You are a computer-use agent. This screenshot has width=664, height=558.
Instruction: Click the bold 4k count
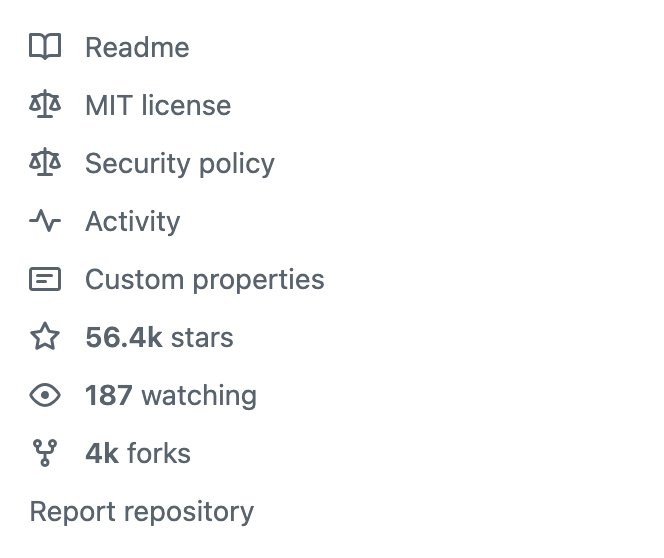[x=102, y=453]
